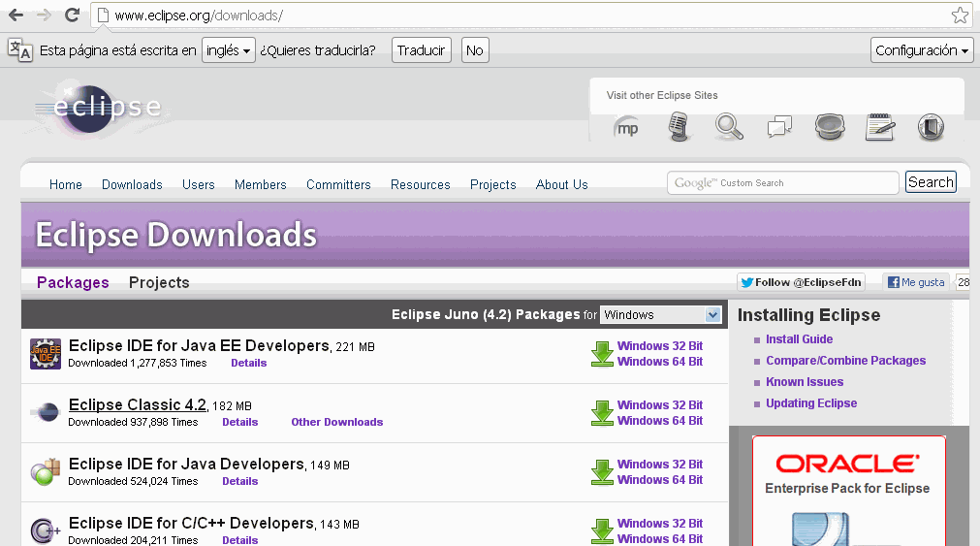Open the Windows platform selector dropdown

[x=661, y=314]
